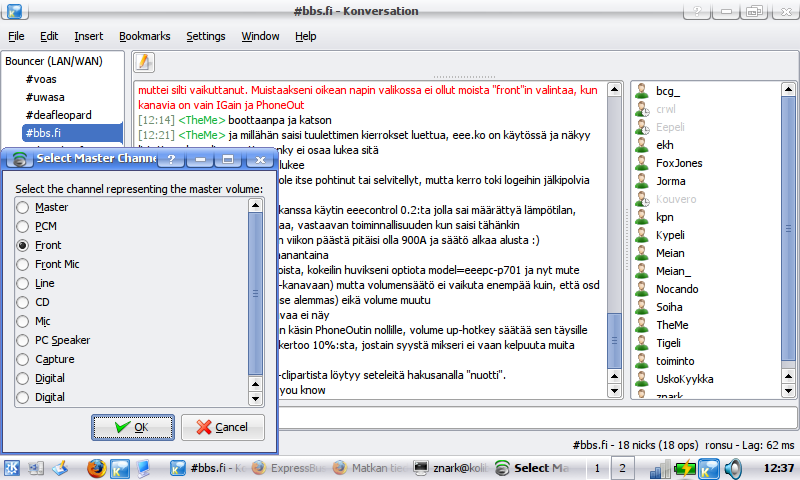Pick the Capture channel radio button
800x480 pixels.
pos(23,359)
